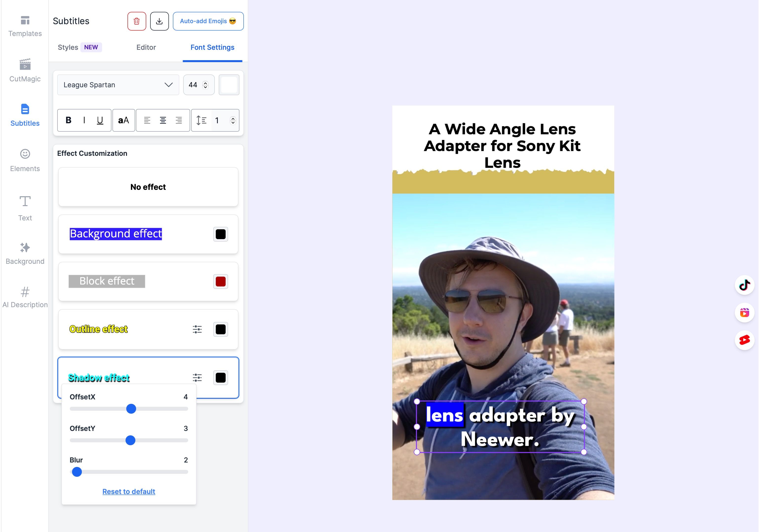Open the Templates sidebar panel

pyautogui.click(x=25, y=26)
